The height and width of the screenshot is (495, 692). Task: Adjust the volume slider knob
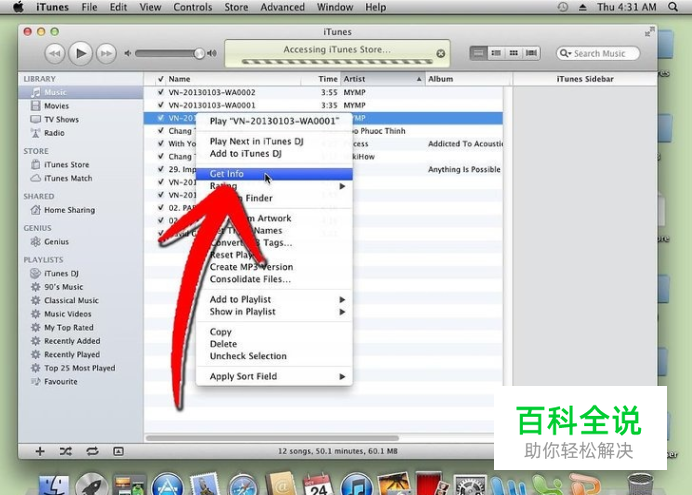pyautogui.click(x=199, y=53)
